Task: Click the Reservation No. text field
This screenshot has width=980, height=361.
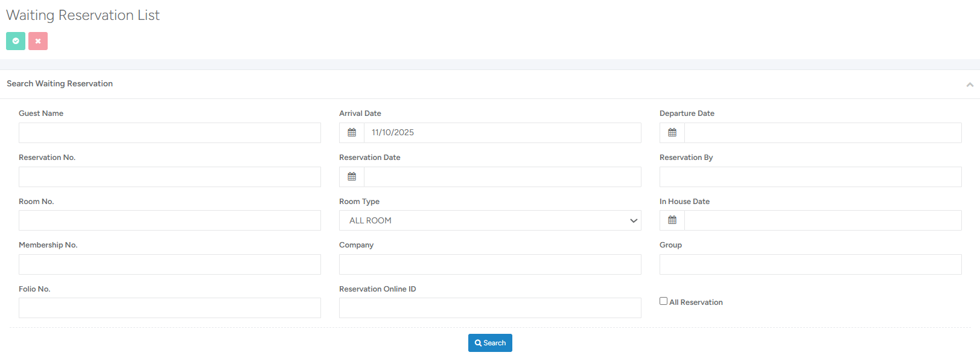Action: pos(170,177)
